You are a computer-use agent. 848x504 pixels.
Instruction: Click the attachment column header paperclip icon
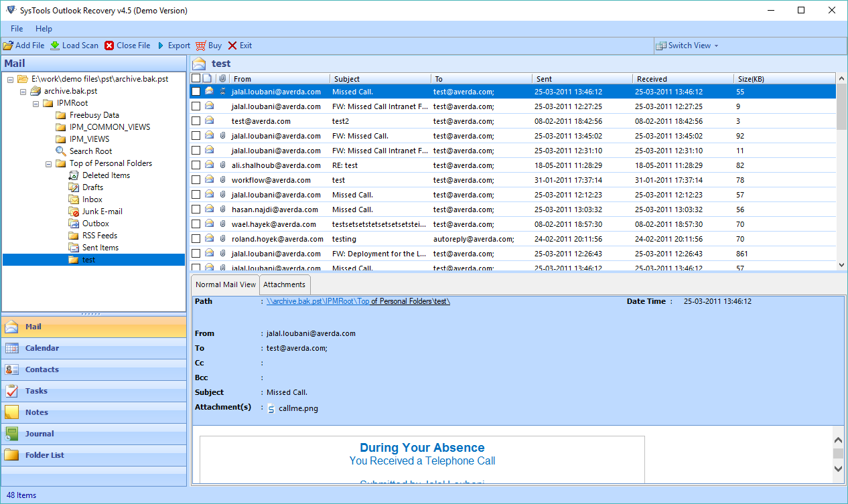pyautogui.click(x=222, y=79)
